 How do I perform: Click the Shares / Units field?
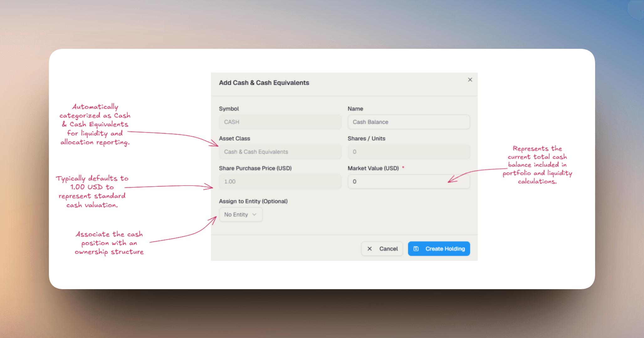coord(409,152)
